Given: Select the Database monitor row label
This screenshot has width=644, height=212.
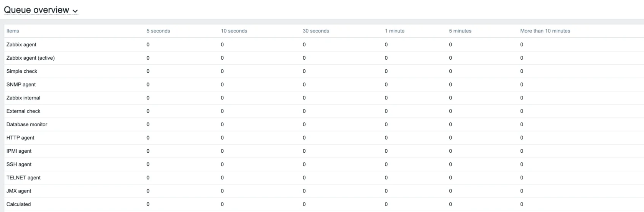Looking at the screenshot, I should 27,124.
